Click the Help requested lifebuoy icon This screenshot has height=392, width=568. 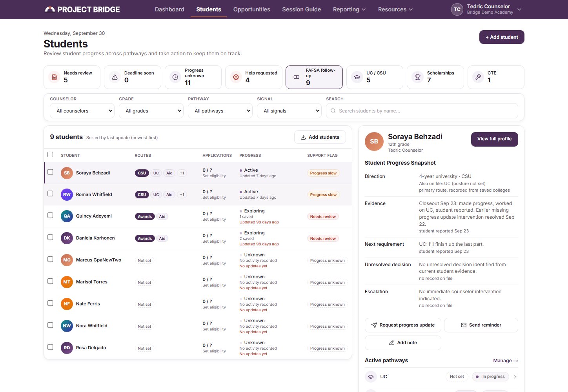pos(236,77)
